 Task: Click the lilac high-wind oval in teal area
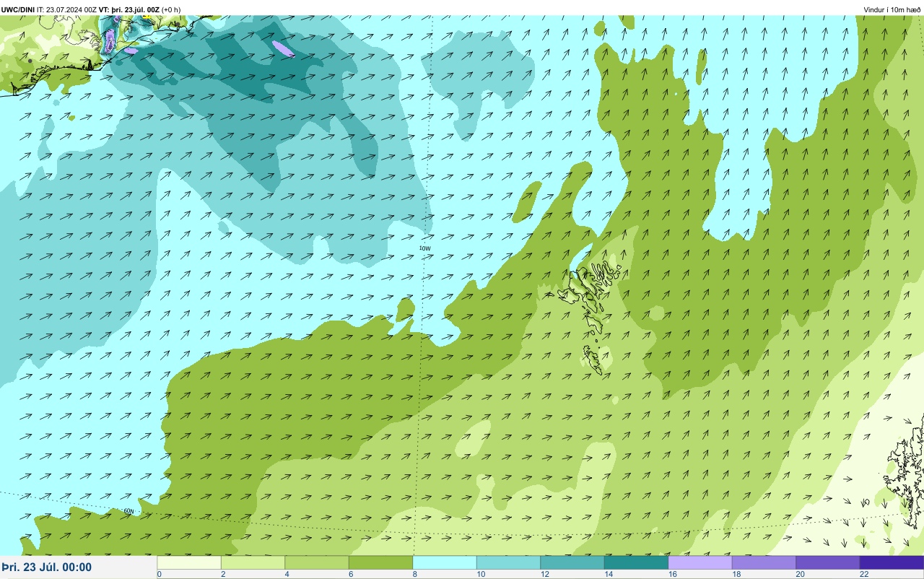coord(283,48)
